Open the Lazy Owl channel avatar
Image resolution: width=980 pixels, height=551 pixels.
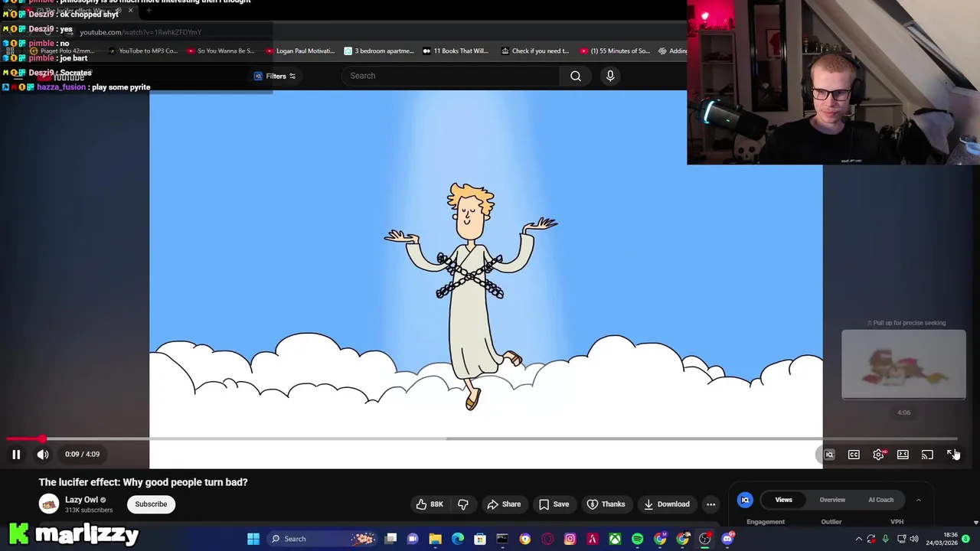point(49,504)
